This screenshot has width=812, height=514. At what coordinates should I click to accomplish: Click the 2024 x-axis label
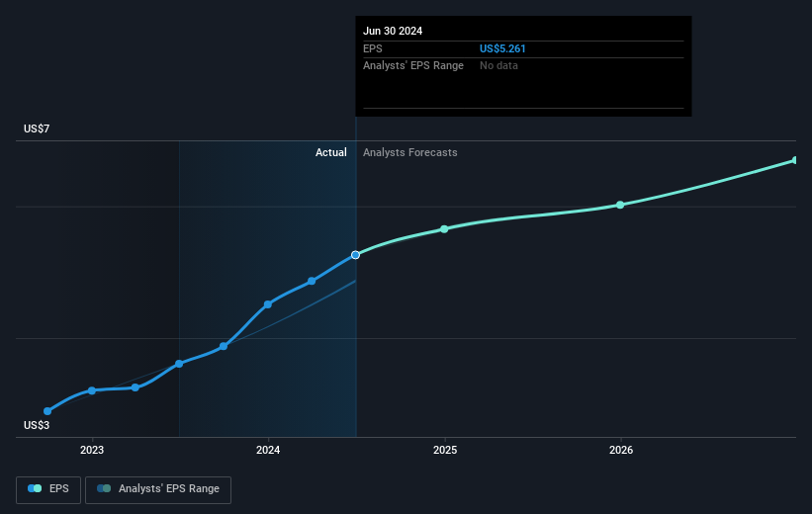[x=268, y=450]
